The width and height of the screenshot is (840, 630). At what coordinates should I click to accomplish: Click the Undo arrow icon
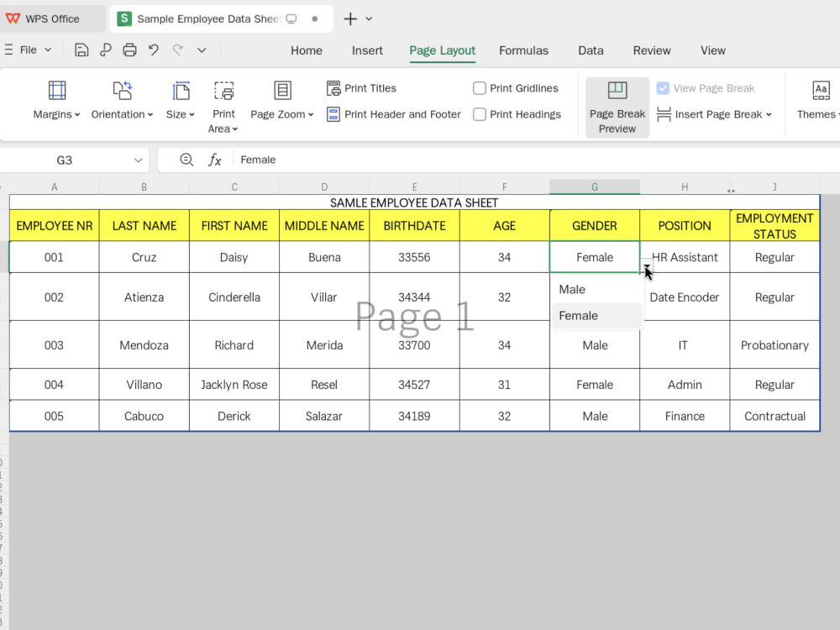click(x=154, y=50)
